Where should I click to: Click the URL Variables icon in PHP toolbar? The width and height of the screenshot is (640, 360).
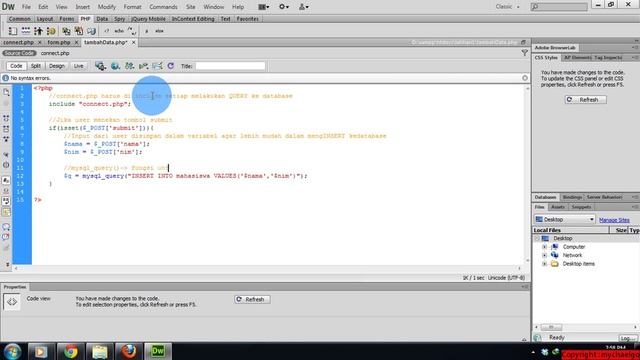[x=26, y=31]
